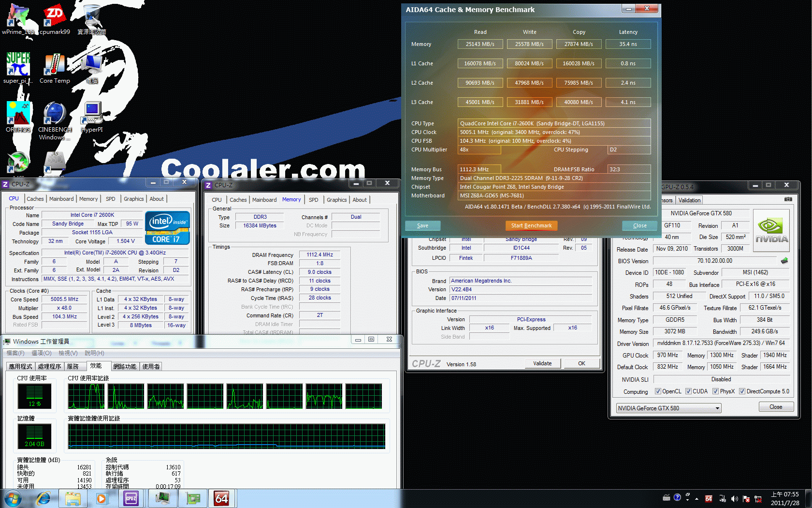
Task: Toggle the DirectCompute 5.0 checkbox
Action: pos(742,391)
